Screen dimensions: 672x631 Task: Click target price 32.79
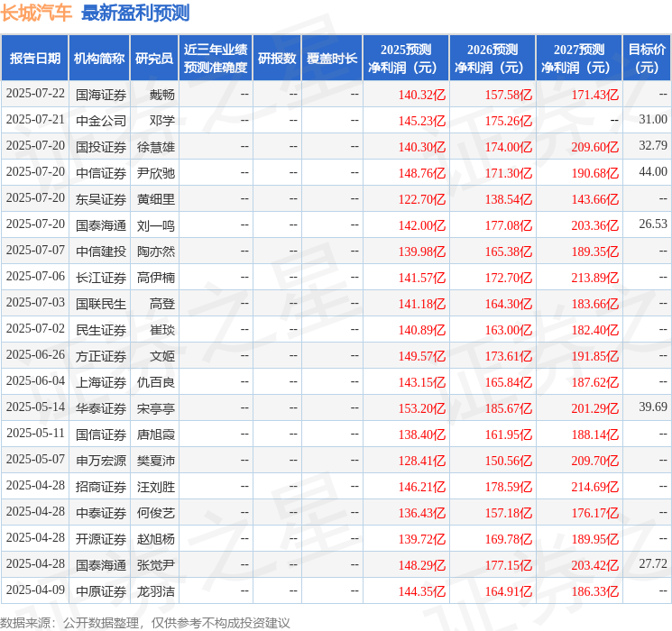click(x=653, y=146)
